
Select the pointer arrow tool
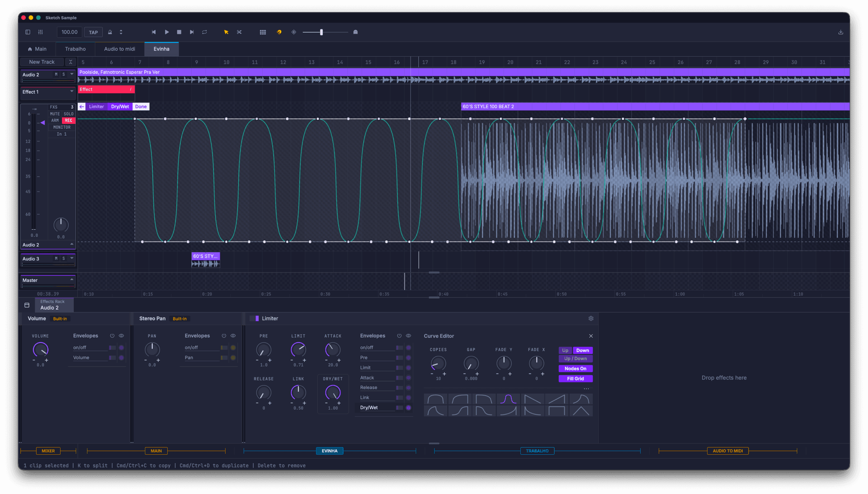[x=226, y=32]
